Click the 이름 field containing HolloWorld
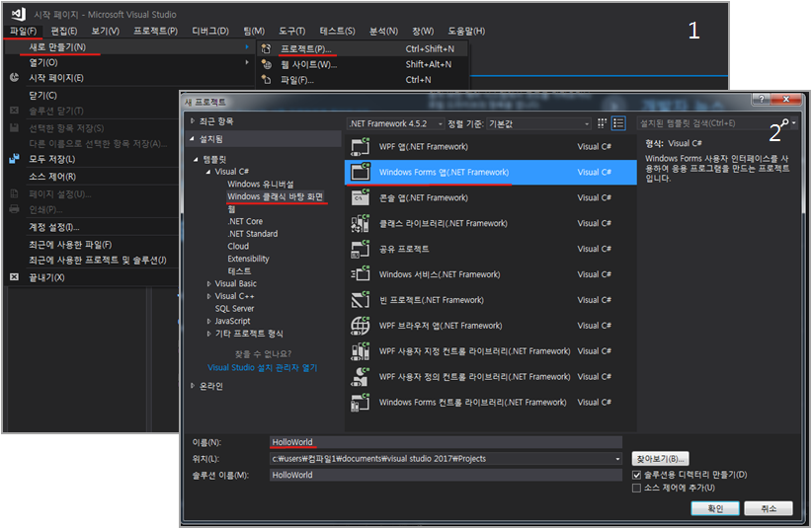The width and height of the screenshot is (812, 529). pyautogui.click(x=447, y=442)
